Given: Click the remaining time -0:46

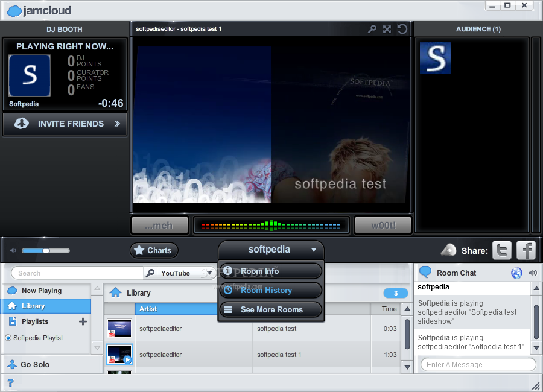Looking at the screenshot, I should tap(111, 103).
